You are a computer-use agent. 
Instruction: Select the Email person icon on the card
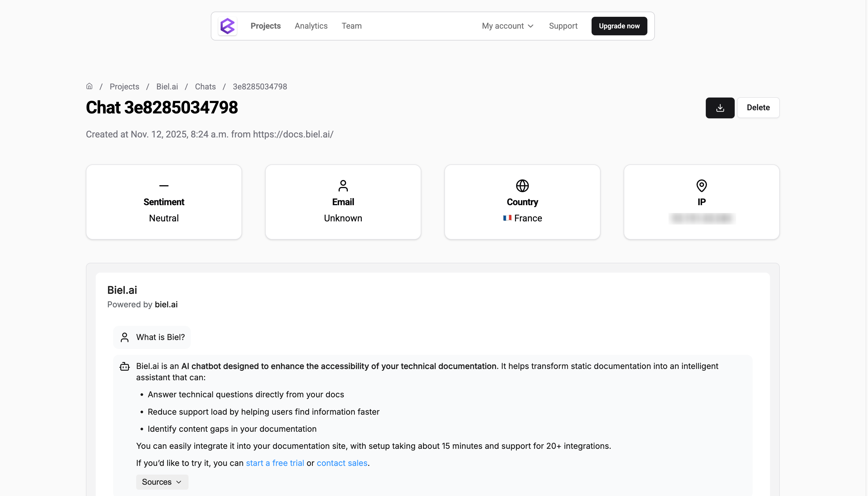click(x=343, y=186)
